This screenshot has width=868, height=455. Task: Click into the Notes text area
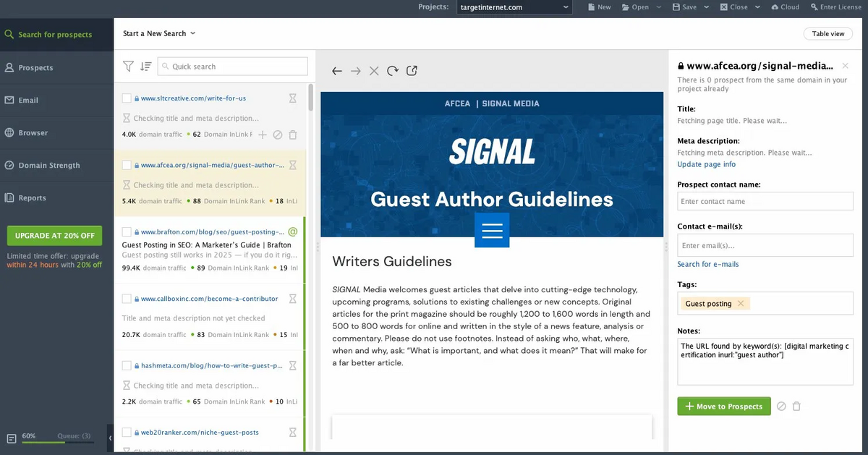765,362
